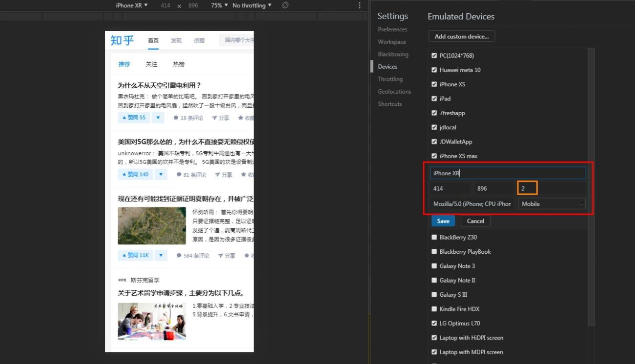
Task: Open Shortcuts settings section
Action: (x=389, y=104)
